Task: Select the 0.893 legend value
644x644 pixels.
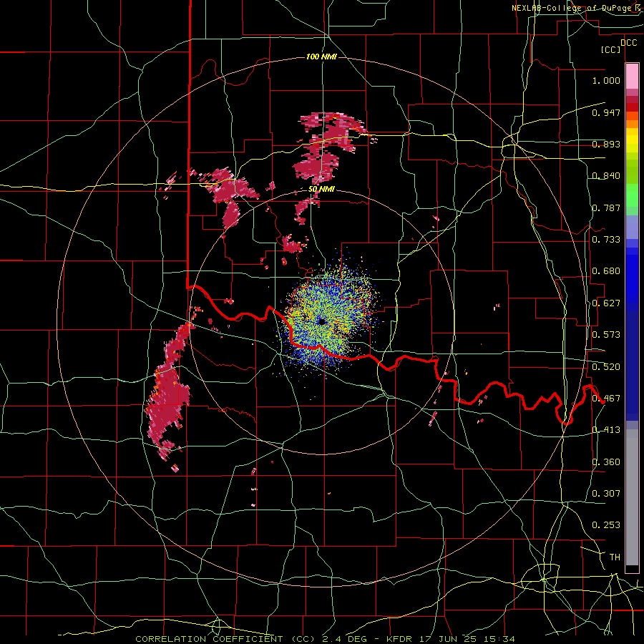Action: click(606, 144)
